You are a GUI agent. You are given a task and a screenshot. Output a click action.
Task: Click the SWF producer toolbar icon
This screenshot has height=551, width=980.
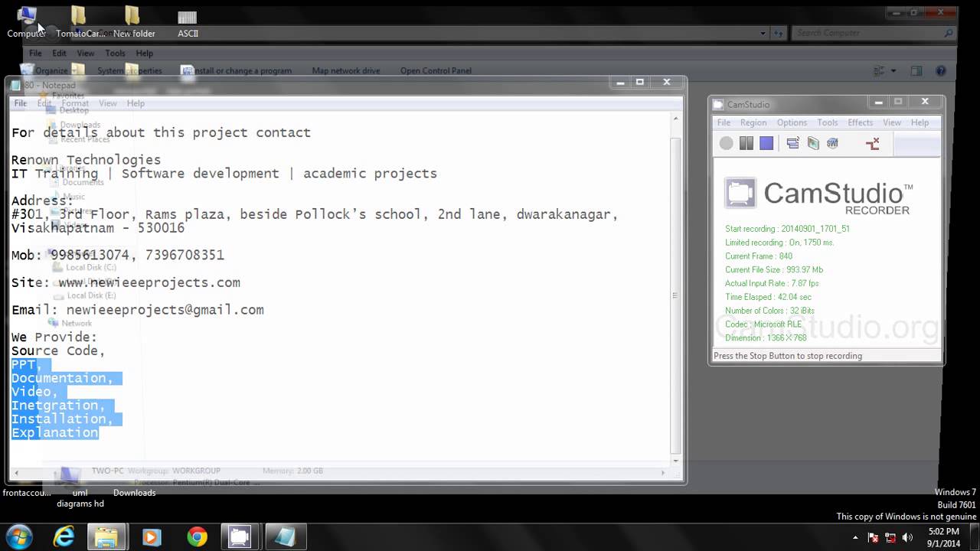click(833, 143)
